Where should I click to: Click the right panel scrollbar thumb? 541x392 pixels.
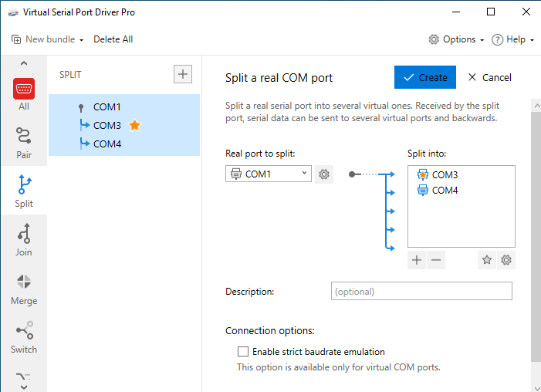(536, 236)
